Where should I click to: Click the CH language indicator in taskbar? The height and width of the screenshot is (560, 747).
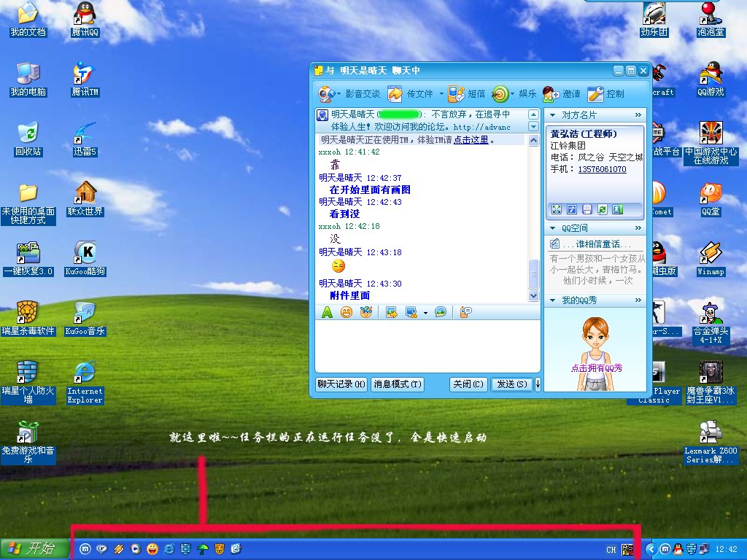pyautogui.click(x=611, y=550)
